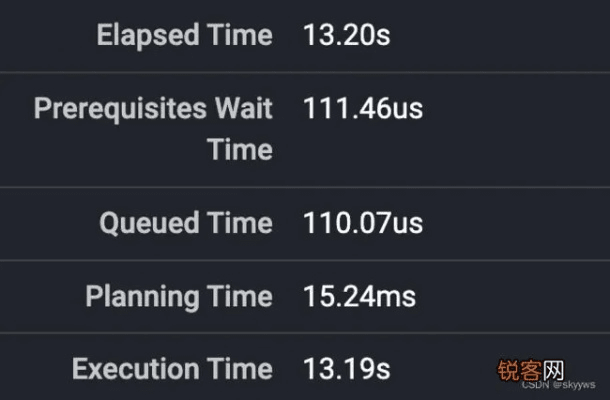Click the Planning Time label
The width and height of the screenshot is (610, 400).
(x=178, y=296)
